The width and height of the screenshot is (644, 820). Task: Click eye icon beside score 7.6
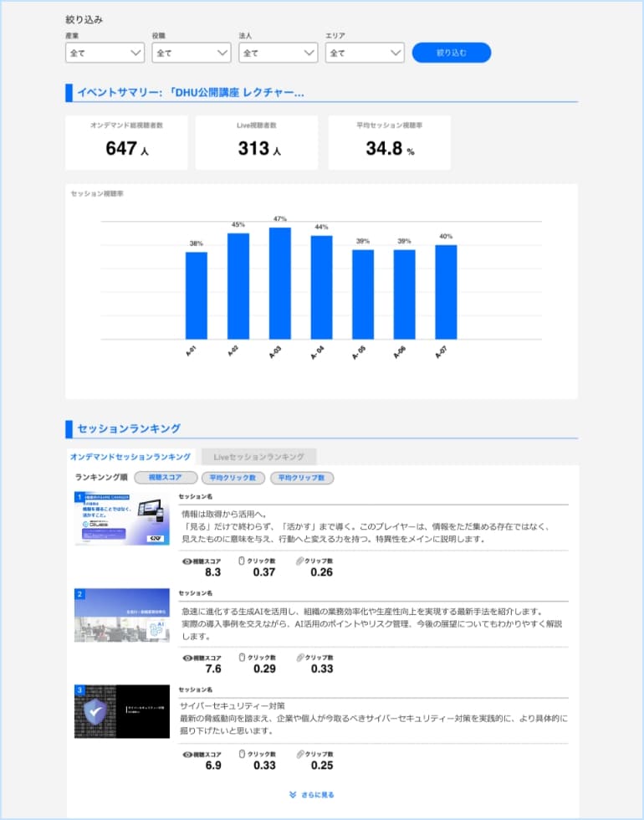pyautogui.click(x=187, y=658)
